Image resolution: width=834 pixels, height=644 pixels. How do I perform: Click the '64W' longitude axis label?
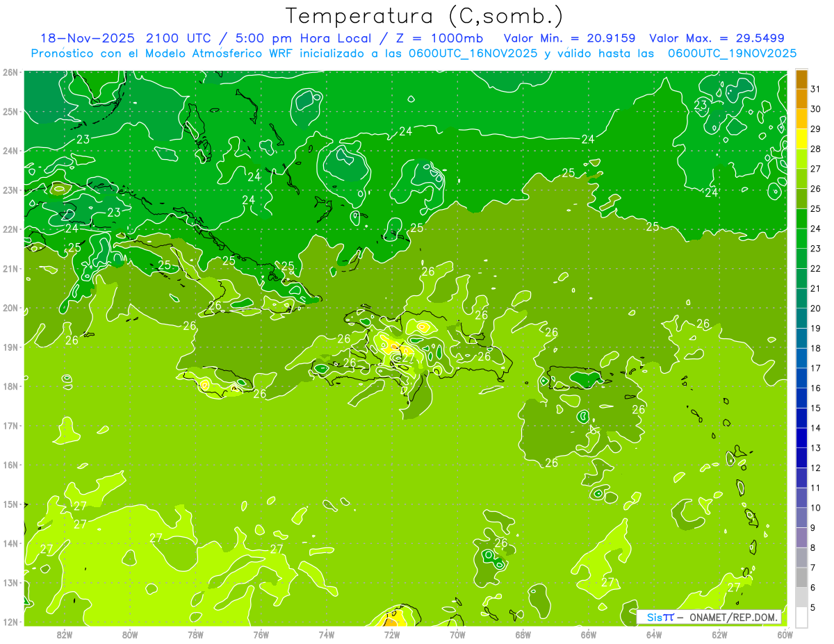[654, 634]
